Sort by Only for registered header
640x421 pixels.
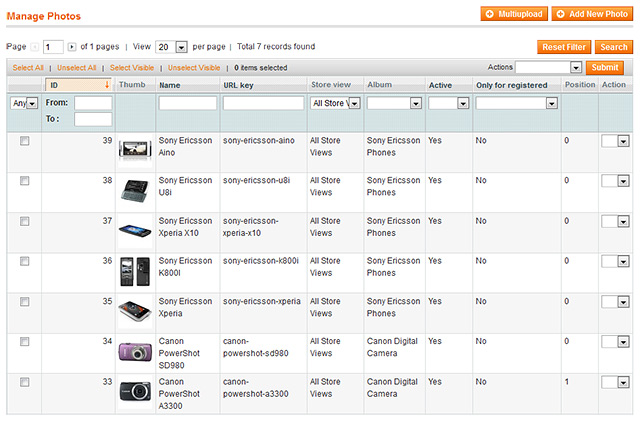point(511,85)
